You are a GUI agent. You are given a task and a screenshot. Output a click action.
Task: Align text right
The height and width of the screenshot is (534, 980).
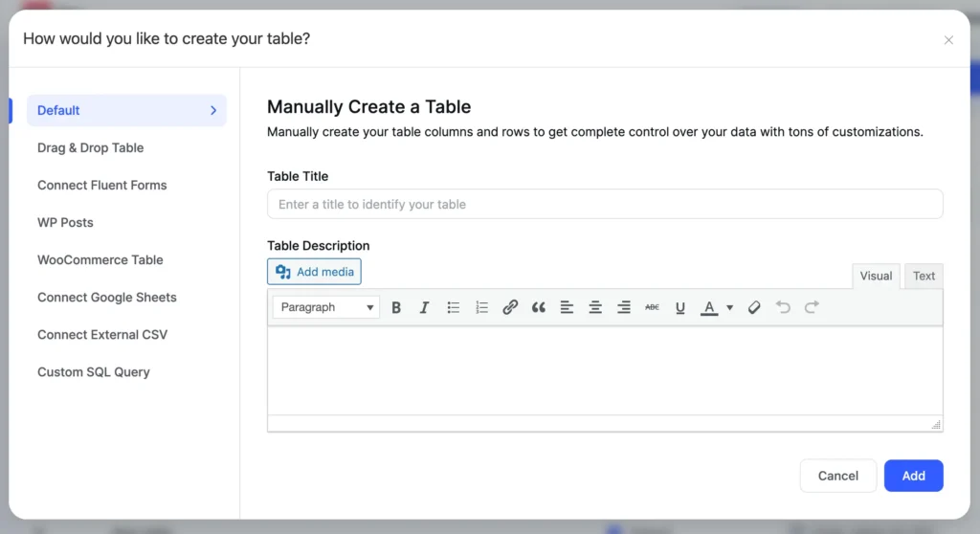624,307
